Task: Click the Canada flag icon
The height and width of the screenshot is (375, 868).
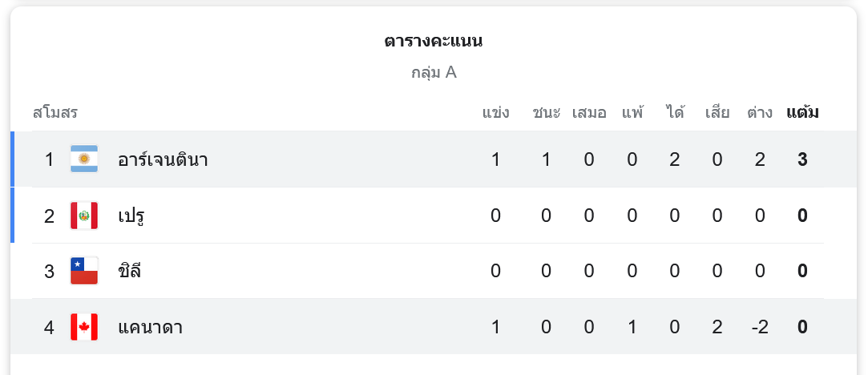Action: click(x=84, y=327)
